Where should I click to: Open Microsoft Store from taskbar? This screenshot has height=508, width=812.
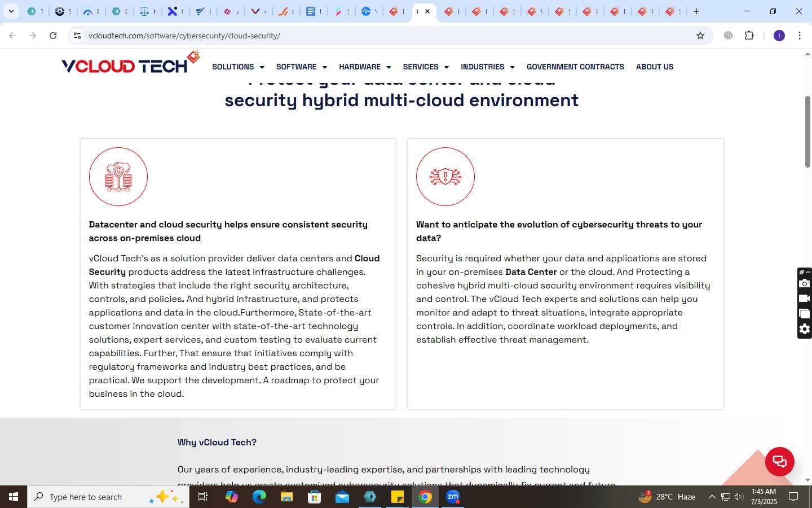pyautogui.click(x=314, y=497)
